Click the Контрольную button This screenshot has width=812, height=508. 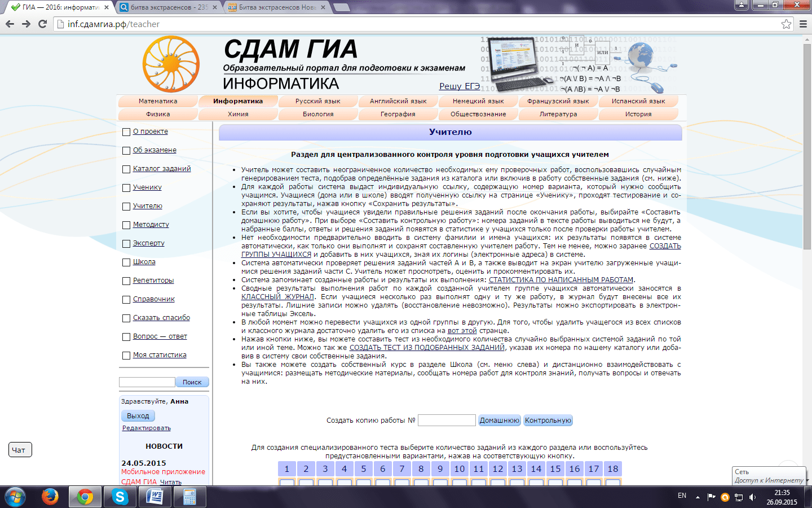[548, 421]
